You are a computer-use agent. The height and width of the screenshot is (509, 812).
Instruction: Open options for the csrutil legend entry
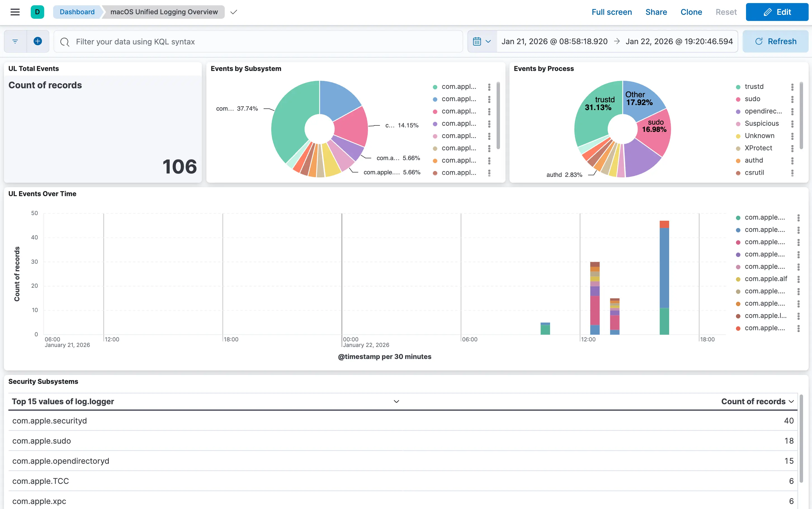[x=792, y=173]
